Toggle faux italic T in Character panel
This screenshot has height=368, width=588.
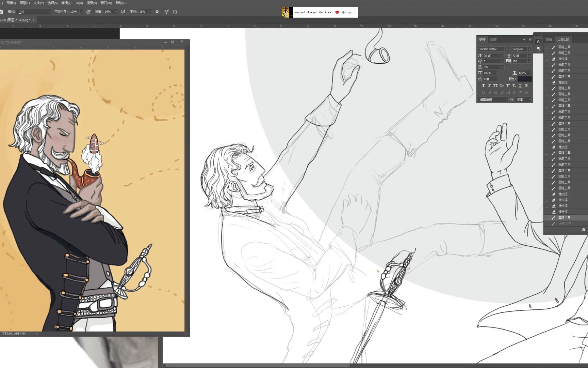pos(489,86)
